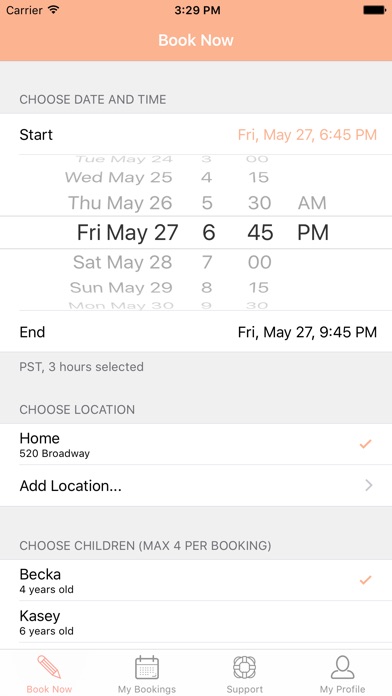392x696 pixels.
Task: Open the Support lifebuoy icon
Action: click(245, 667)
